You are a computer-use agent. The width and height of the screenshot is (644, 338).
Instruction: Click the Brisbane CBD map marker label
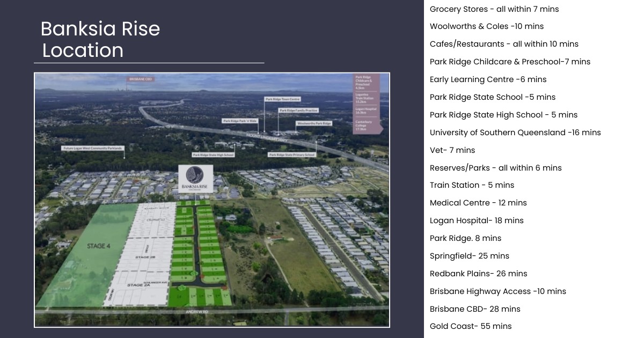tap(141, 79)
